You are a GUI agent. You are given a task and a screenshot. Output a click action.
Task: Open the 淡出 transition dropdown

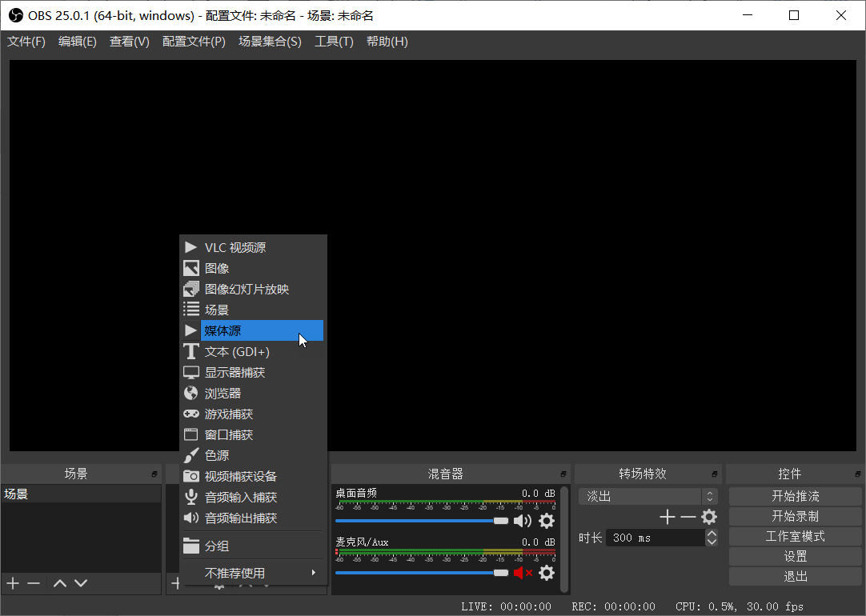(647, 496)
